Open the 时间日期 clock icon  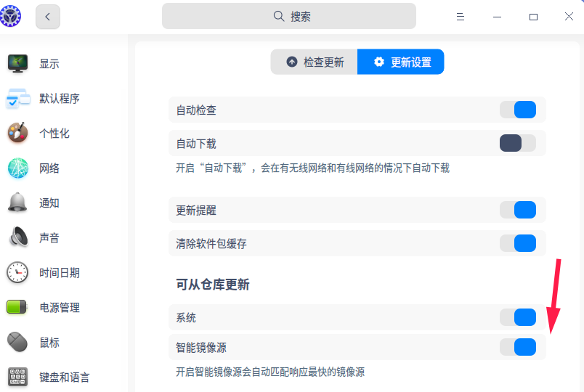(17, 272)
